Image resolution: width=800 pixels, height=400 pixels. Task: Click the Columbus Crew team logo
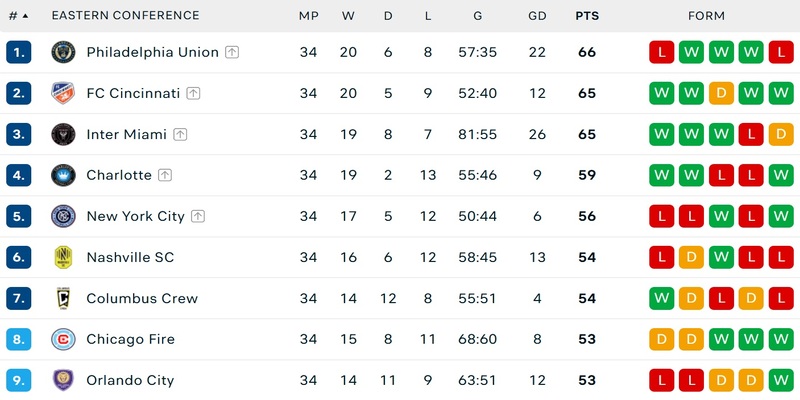tap(64, 298)
